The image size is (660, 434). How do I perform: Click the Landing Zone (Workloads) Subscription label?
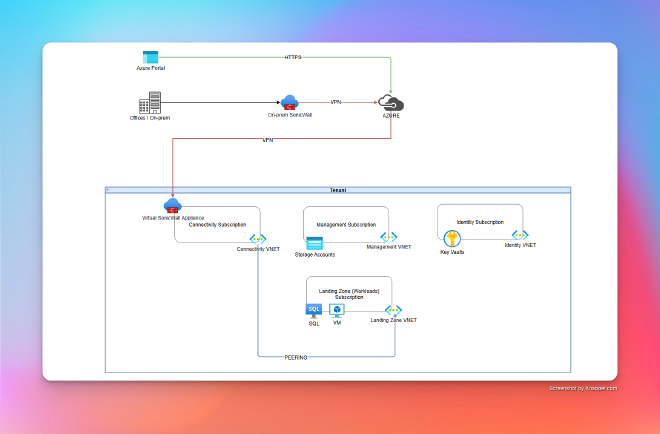(349, 293)
